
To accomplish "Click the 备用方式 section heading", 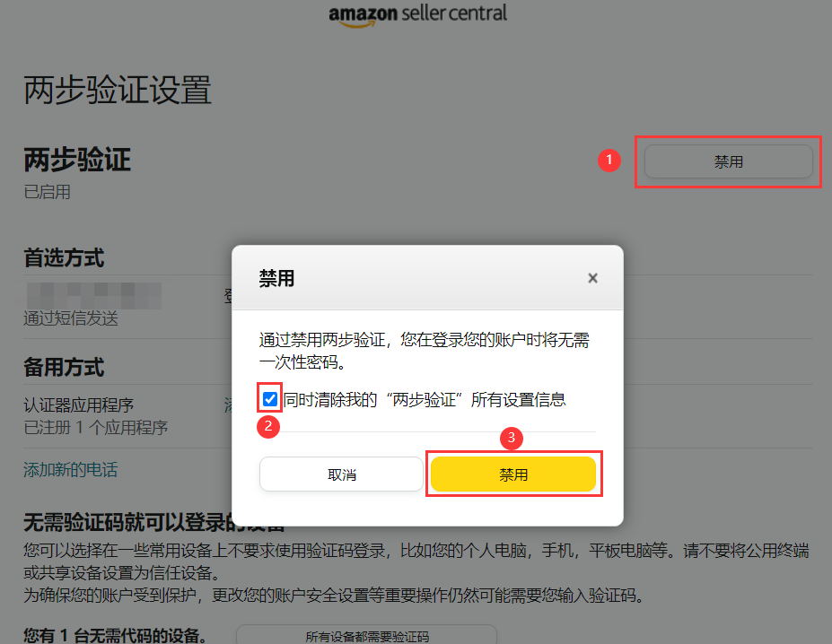I will pyautogui.click(x=64, y=367).
